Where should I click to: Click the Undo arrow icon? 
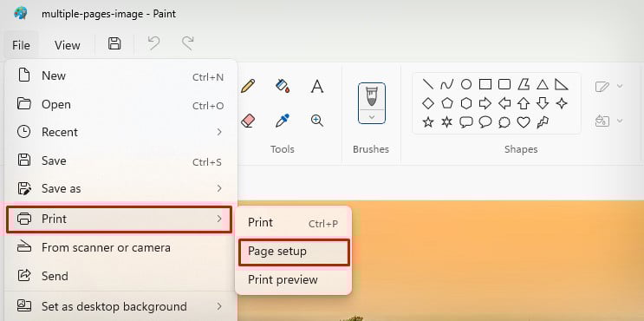pyautogui.click(x=153, y=43)
